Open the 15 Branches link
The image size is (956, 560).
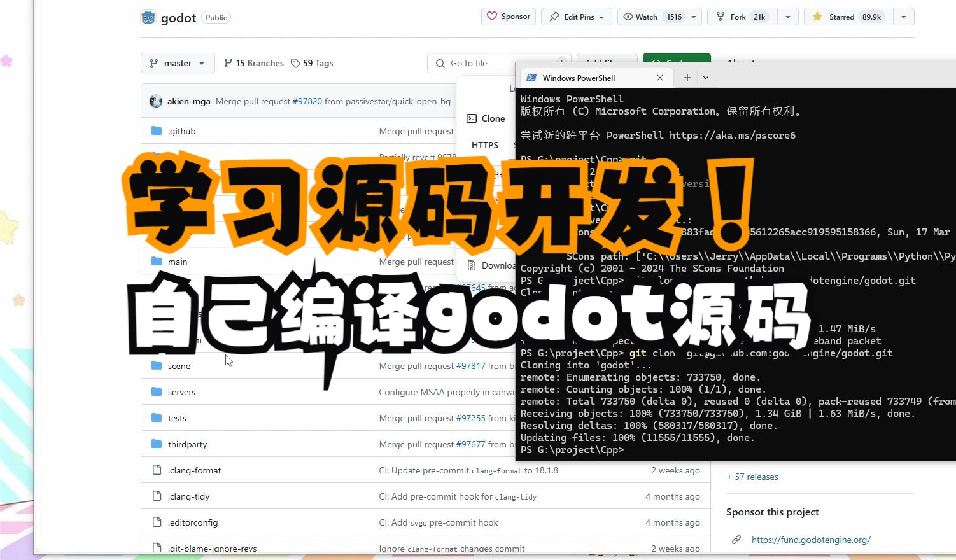tap(254, 63)
